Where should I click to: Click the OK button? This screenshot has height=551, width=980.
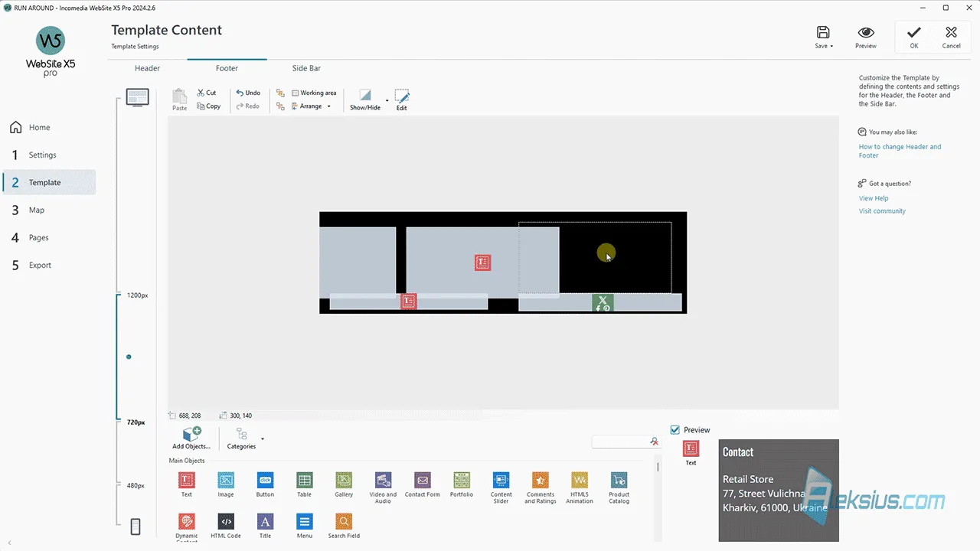pyautogui.click(x=914, y=37)
